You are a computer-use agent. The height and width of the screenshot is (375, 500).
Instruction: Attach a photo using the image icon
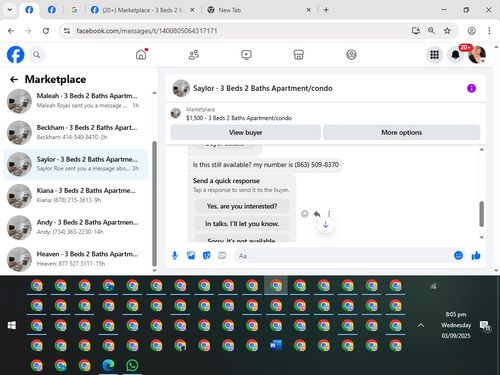(191, 256)
